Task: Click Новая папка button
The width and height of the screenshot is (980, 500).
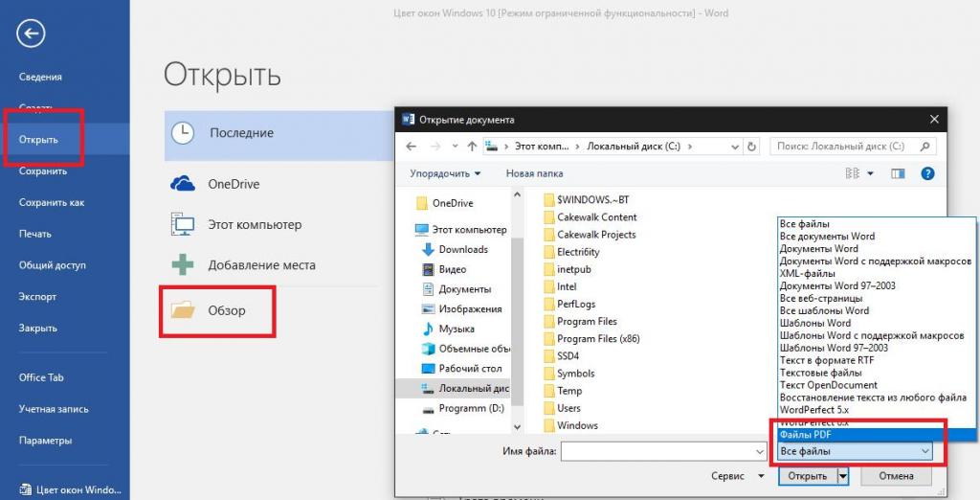Action: coord(534,173)
